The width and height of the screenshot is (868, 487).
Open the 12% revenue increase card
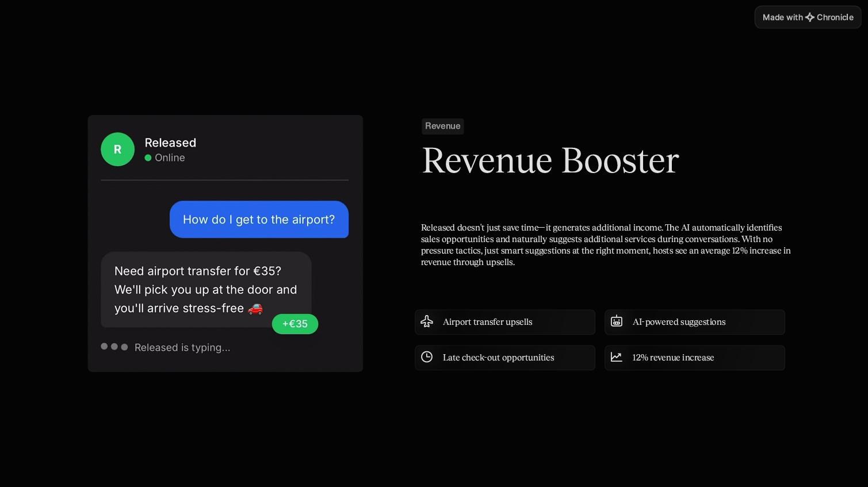[x=695, y=358]
